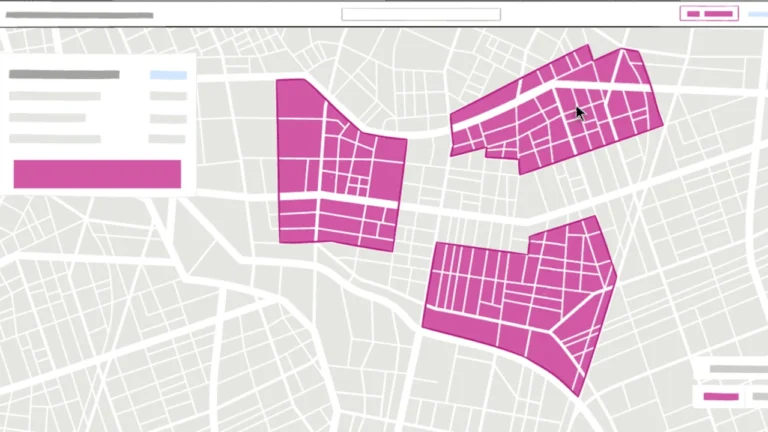Click the small pink button in bottom-right panel

pos(721,397)
